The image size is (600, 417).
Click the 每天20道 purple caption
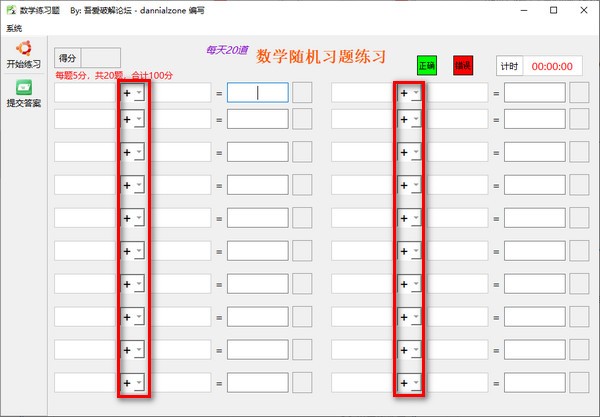click(x=227, y=50)
